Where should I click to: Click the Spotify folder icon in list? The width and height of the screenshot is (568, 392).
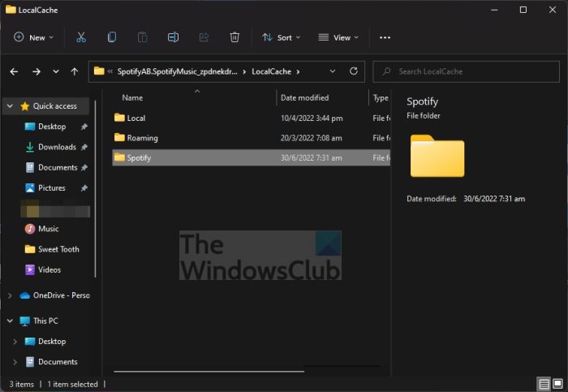pos(119,157)
